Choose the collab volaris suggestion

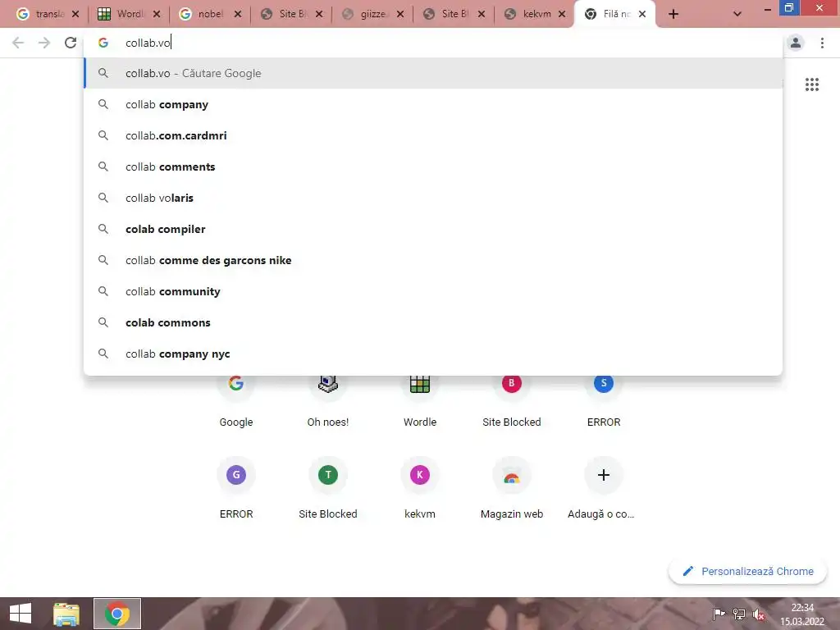(x=433, y=198)
